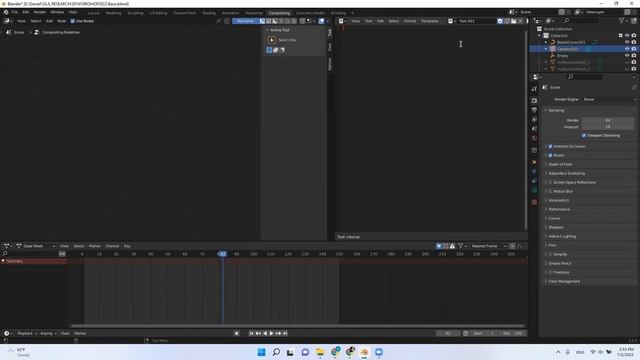
Task: Click the Render samples value field
Action: (x=608, y=120)
